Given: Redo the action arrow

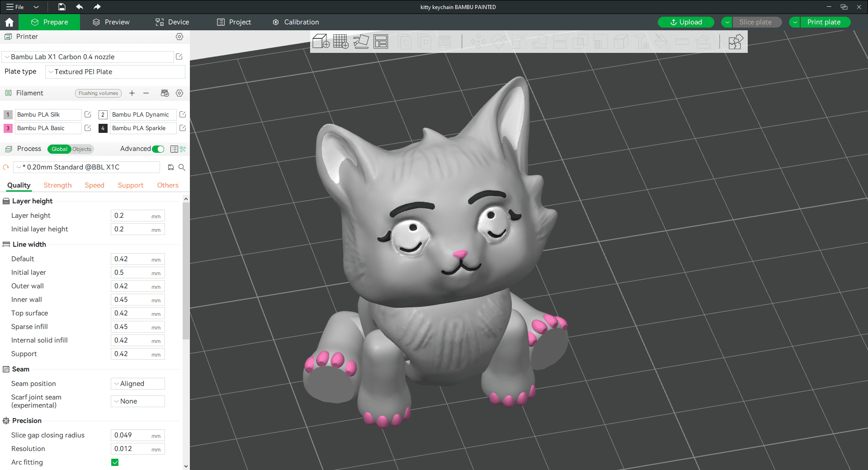Looking at the screenshot, I should pyautogui.click(x=97, y=7).
